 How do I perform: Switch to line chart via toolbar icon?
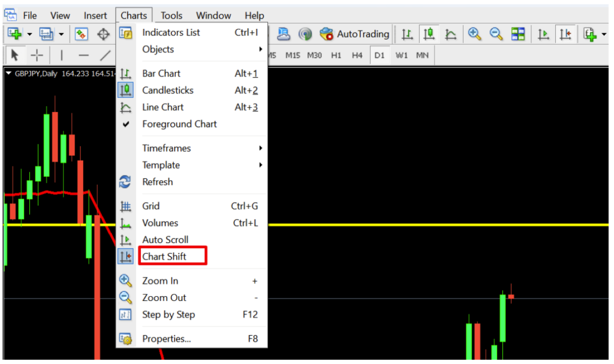click(x=451, y=34)
